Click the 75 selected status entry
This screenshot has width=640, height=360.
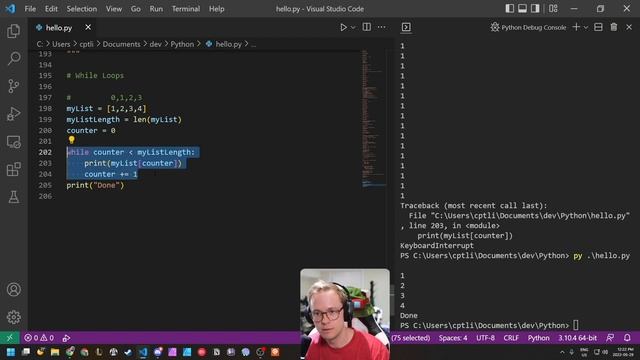[x=411, y=338]
